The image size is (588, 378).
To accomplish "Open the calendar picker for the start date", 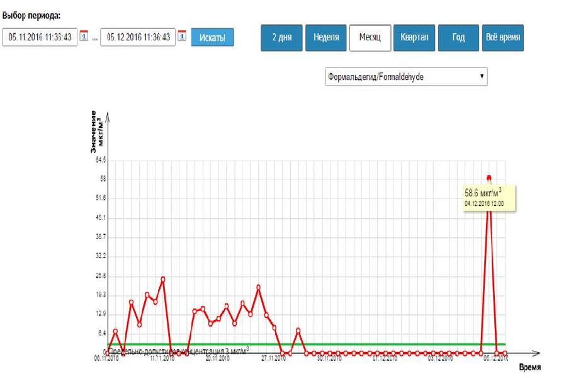I will click(x=84, y=37).
